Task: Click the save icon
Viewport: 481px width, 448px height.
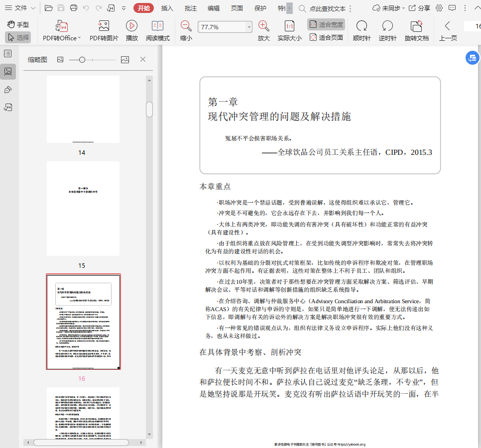Action: [61, 8]
